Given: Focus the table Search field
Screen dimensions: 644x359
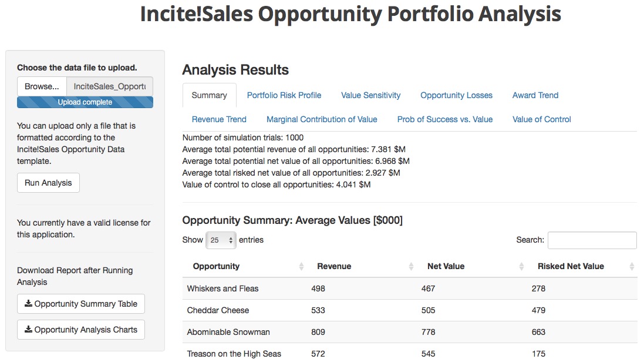Looking at the screenshot, I should [592, 240].
